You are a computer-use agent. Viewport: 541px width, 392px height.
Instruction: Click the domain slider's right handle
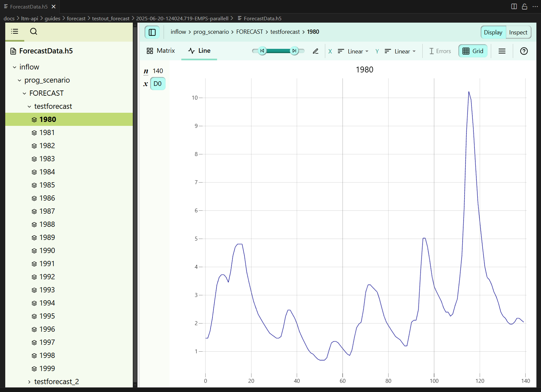coord(294,51)
